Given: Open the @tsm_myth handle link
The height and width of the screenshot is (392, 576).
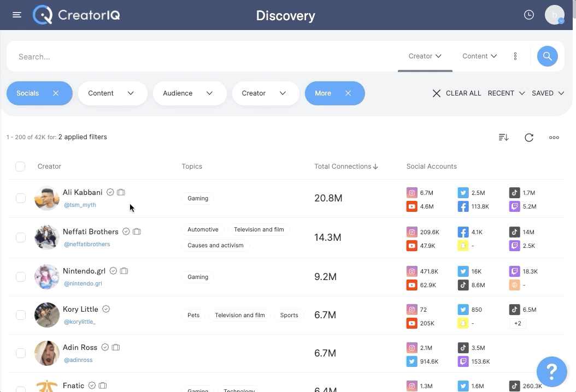Looking at the screenshot, I should point(80,205).
